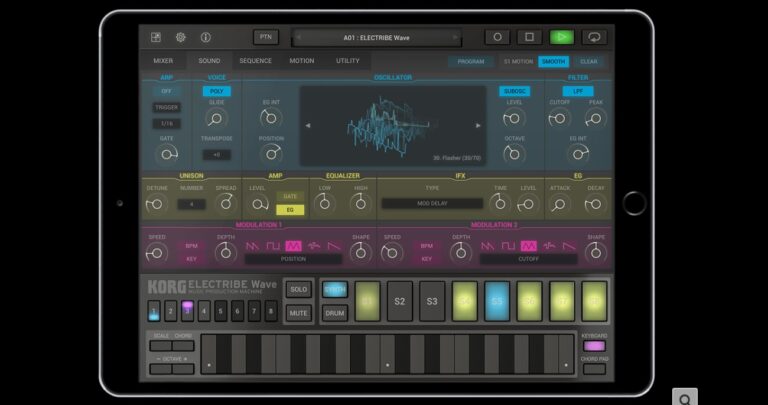Screen dimensions: 768x405
Task: Open the ARP TRIGGER type selector
Action: tap(167, 107)
